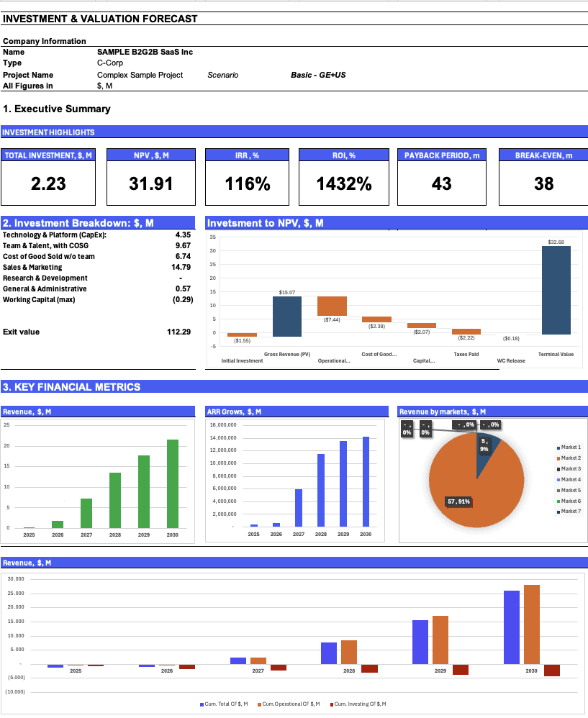Select the Market 4 color square in the legend
This screenshot has height=718, width=588.
558,480
